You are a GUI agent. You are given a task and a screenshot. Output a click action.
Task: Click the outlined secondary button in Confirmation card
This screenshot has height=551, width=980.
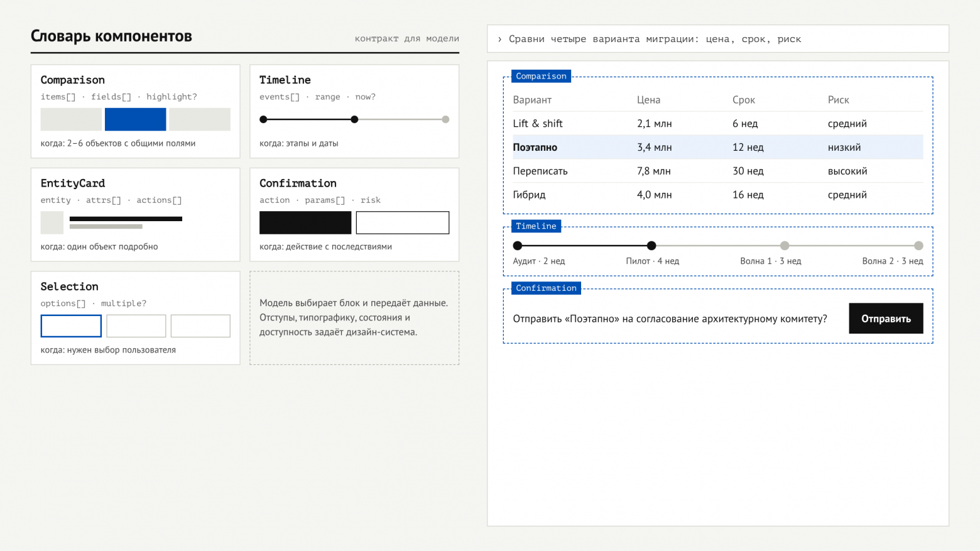point(403,222)
